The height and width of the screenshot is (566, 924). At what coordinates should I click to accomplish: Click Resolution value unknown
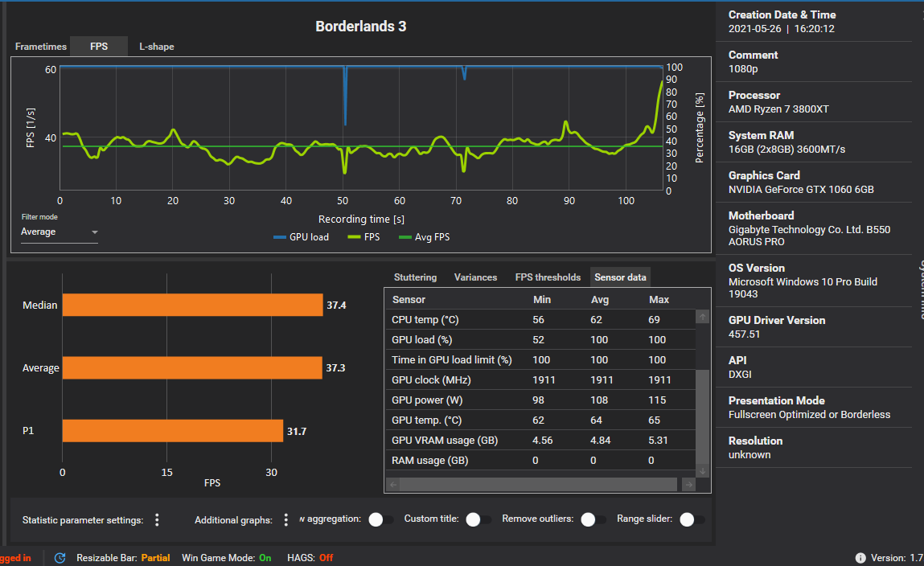749,455
